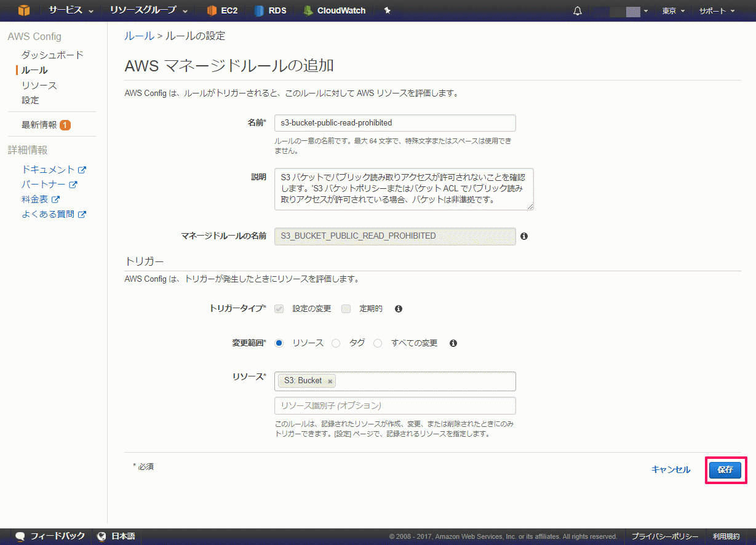Open the 東京 region dropdown
756x545 pixels.
coord(673,11)
